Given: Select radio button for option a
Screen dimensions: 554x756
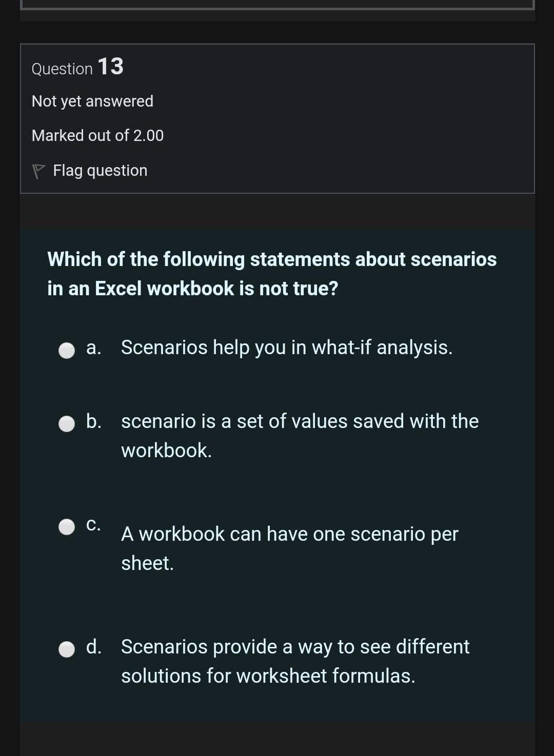Looking at the screenshot, I should (66, 351).
